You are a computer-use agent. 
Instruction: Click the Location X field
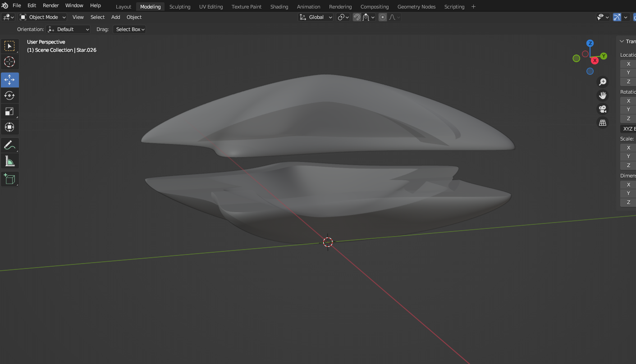(x=628, y=64)
